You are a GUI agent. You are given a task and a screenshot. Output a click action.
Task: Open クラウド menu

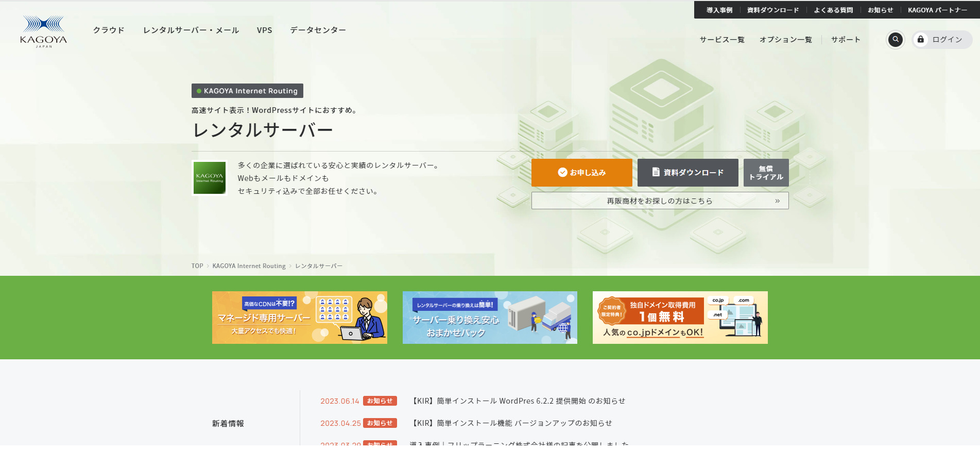[x=109, y=30]
